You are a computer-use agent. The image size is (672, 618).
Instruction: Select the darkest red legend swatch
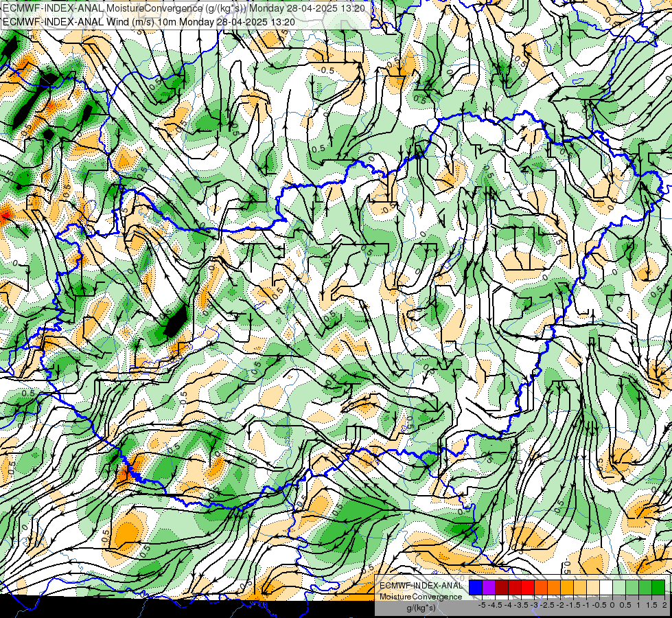[x=502, y=587]
